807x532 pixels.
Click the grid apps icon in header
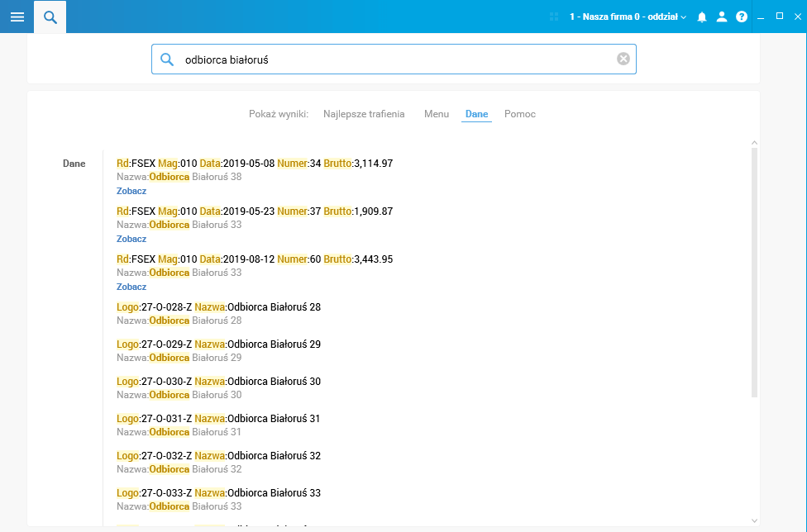tap(554, 17)
